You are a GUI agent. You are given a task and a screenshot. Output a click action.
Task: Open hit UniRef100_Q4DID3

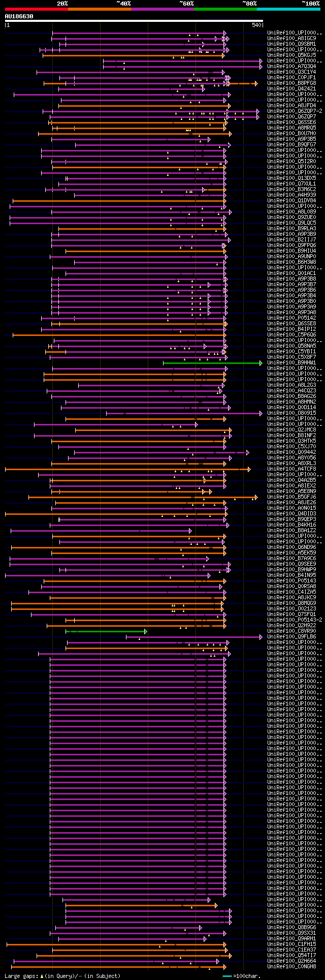pyautogui.click(x=291, y=513)
